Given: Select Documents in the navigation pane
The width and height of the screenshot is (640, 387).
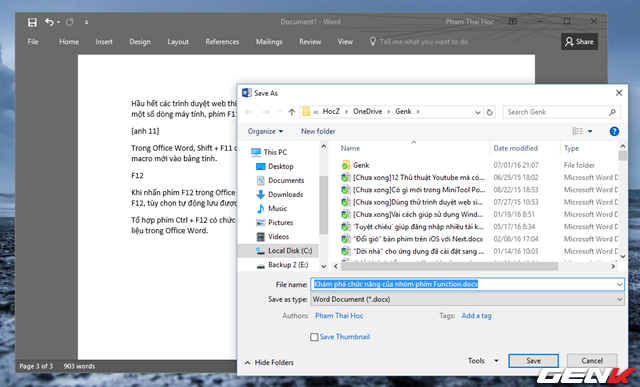Looking at the screenshot, I should pyautogui.click(x=280, y=180).
